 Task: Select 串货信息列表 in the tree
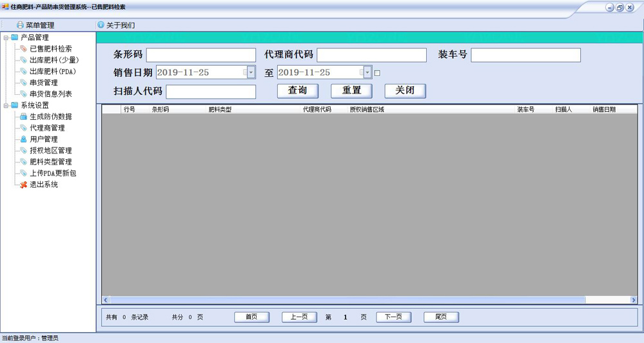[50, 94]
